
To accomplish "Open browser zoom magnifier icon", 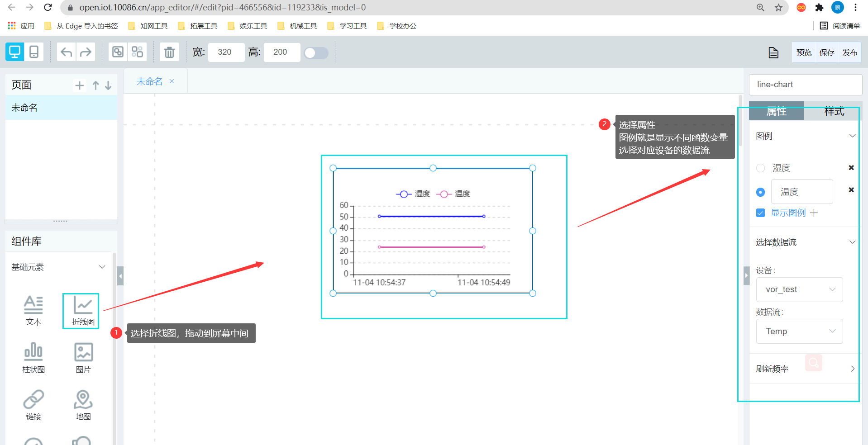I will tap(760, 7).
